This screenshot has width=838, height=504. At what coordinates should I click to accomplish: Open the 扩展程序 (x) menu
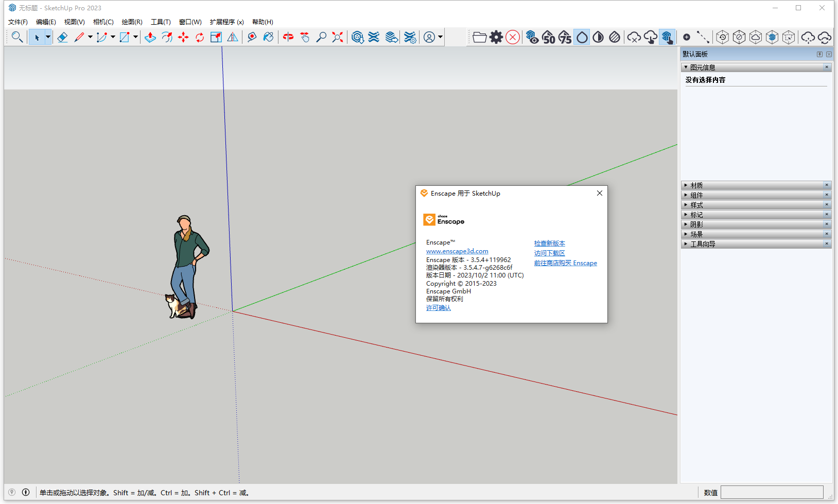pos(226,22)
